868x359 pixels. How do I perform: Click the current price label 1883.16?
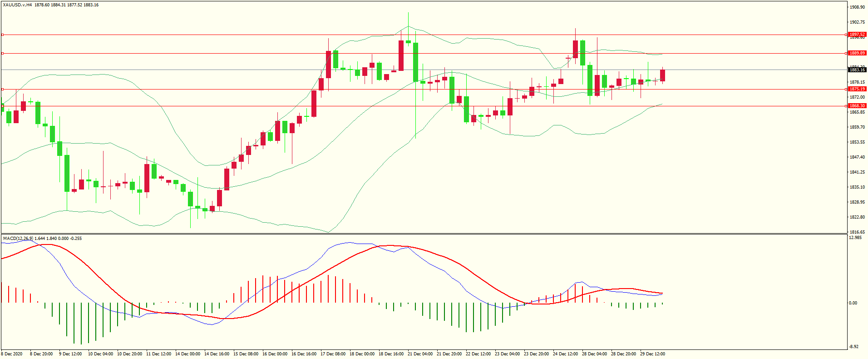pos(857,70)
